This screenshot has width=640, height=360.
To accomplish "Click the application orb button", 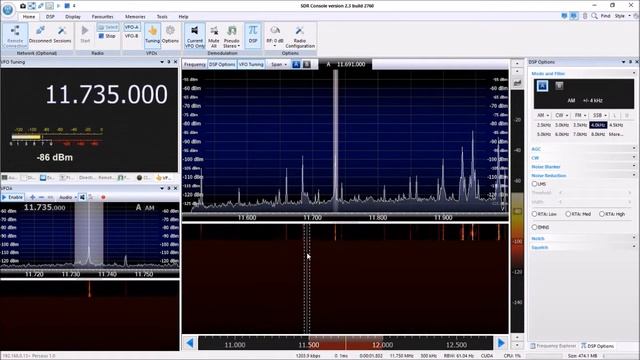I will click(x=7, y=9).
